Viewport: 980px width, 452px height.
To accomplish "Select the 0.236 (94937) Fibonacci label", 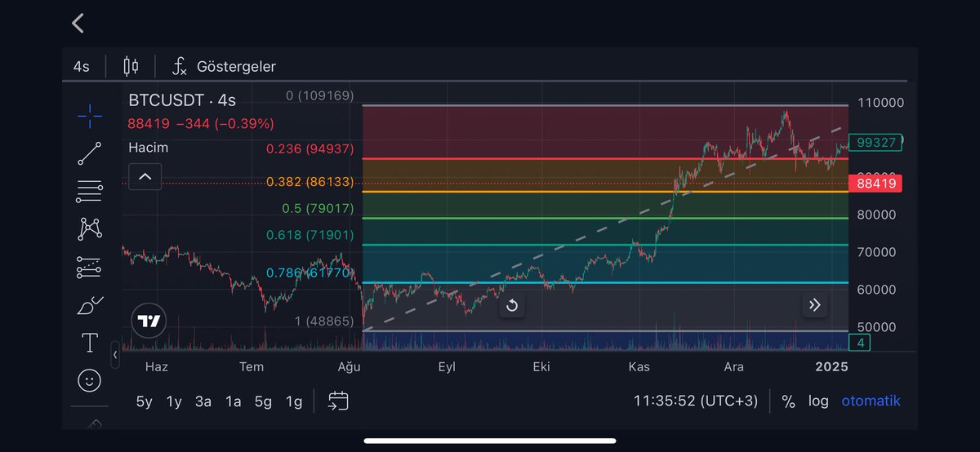I will tap(310, 148).
